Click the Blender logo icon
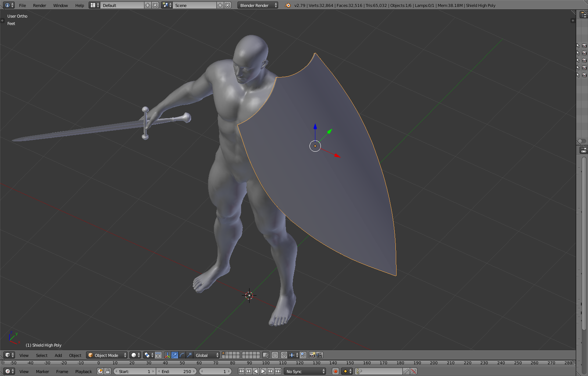 pos(288,5)
